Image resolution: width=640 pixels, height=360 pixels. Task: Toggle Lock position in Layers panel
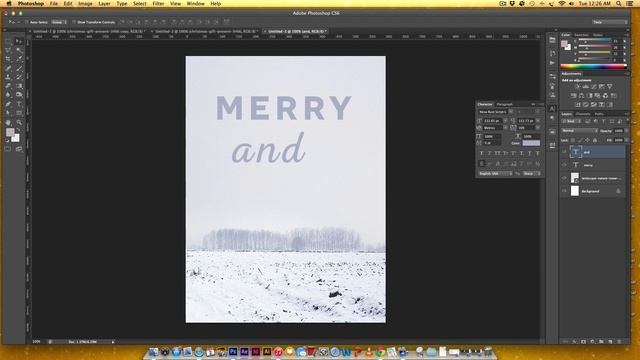click(x=587, y=140)
